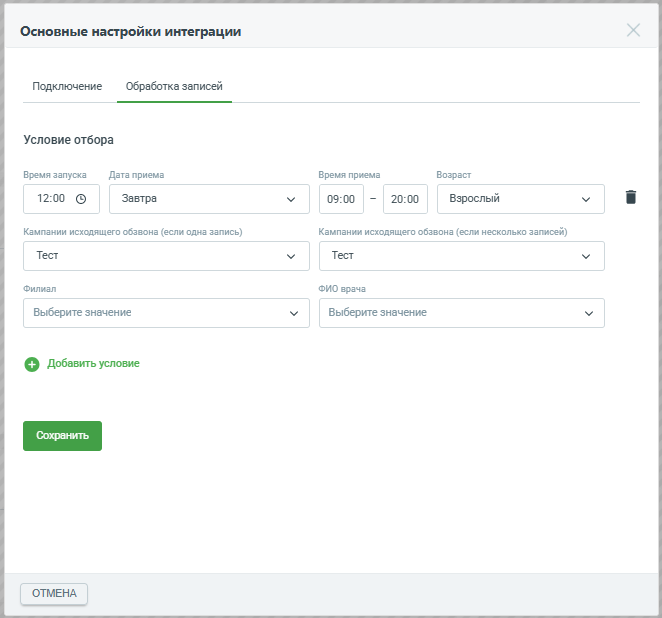This screenshot has height=618, width=662.
Task: Open the ФИО врача value selector
Action: [x=461, y=313]
